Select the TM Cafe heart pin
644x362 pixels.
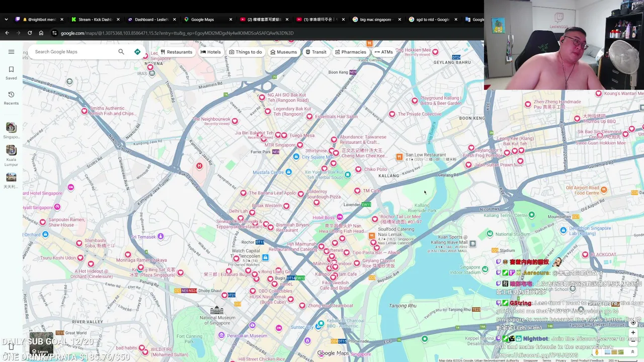pyautogui.click(x=357, y=191)
